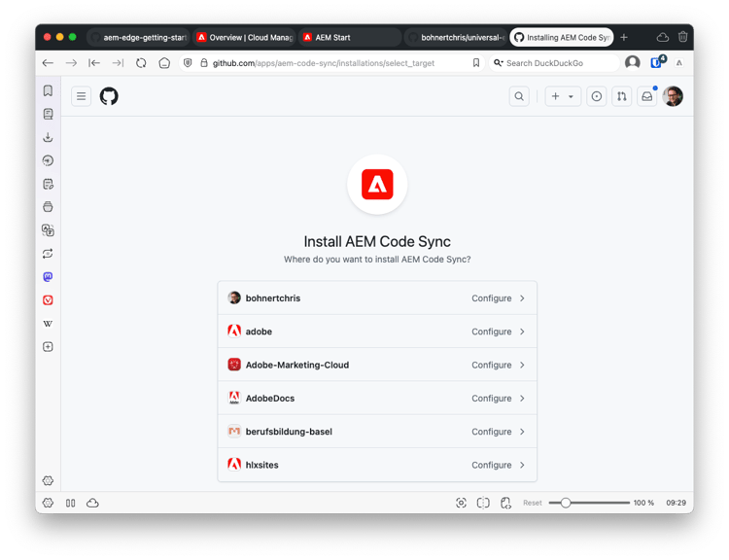Click Search DuckDuckGo field
Screen dimensions: 729x560
[x=554, y=63]
